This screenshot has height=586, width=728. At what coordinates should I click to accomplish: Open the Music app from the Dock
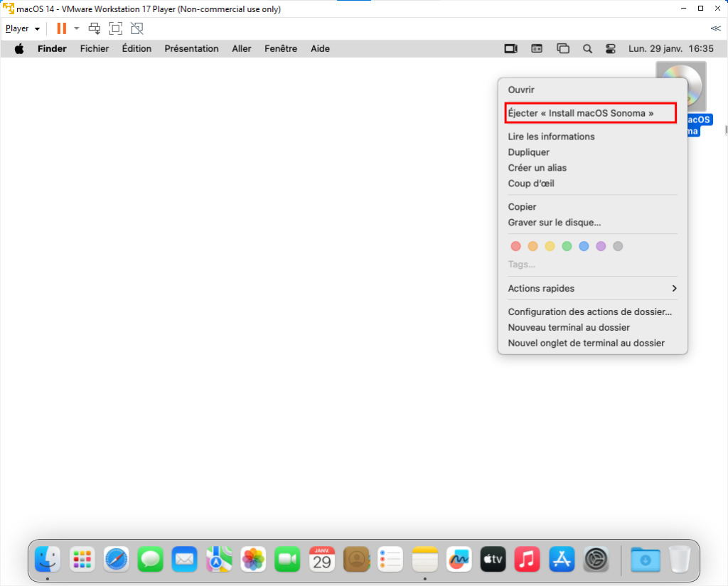click(x=527, y=560)
